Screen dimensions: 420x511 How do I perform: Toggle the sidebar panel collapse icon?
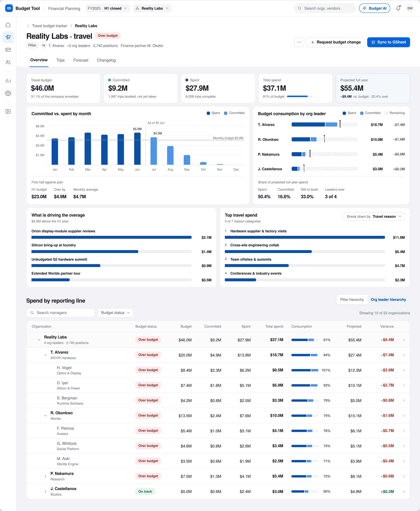click(x=8, y=111)
